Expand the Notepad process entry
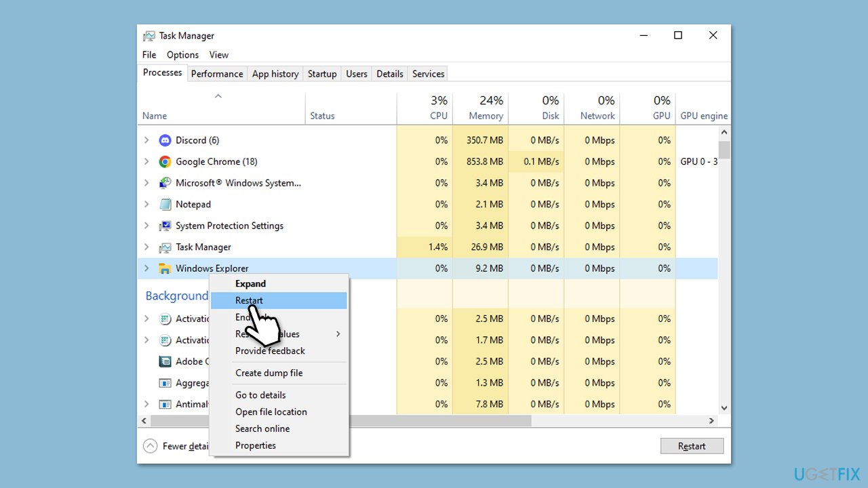The height and width of the screenshot is (488, 868). pos(146,204)
